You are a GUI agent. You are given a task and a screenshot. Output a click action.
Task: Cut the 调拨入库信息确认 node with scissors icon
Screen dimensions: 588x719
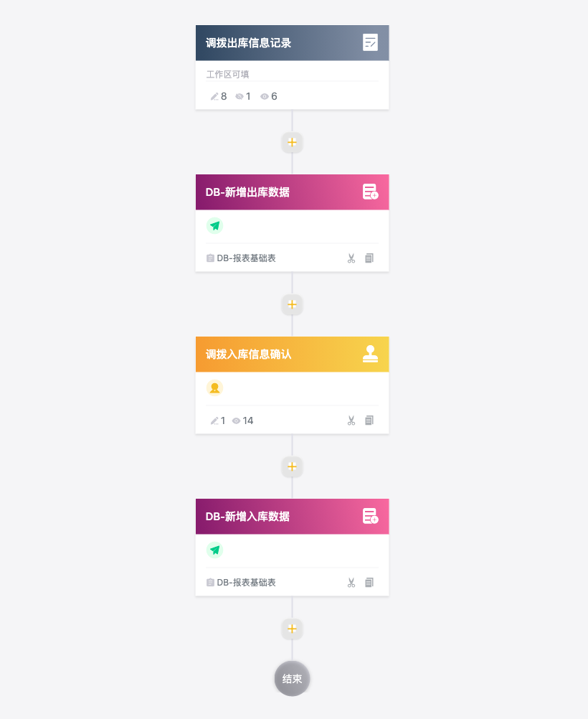tap(351, 420)
